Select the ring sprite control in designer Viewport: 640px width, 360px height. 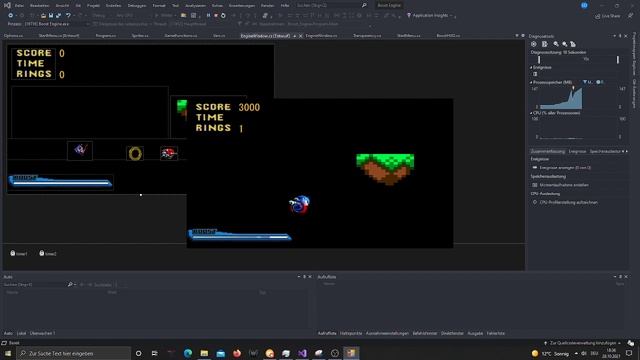click(135, 153)
